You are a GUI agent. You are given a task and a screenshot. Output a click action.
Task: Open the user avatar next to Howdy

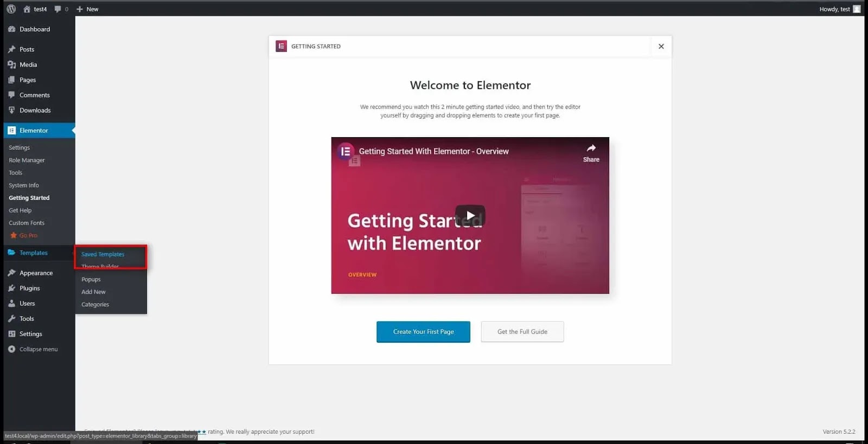click(857, 9)
